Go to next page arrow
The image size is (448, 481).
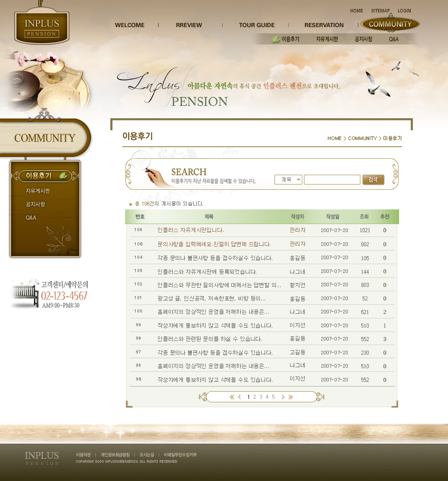point(283,397)
